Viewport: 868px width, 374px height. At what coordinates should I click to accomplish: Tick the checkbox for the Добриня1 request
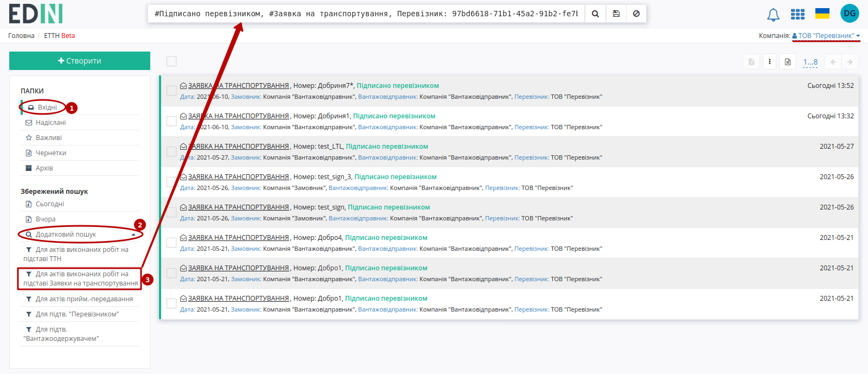[x=171, y=121]
